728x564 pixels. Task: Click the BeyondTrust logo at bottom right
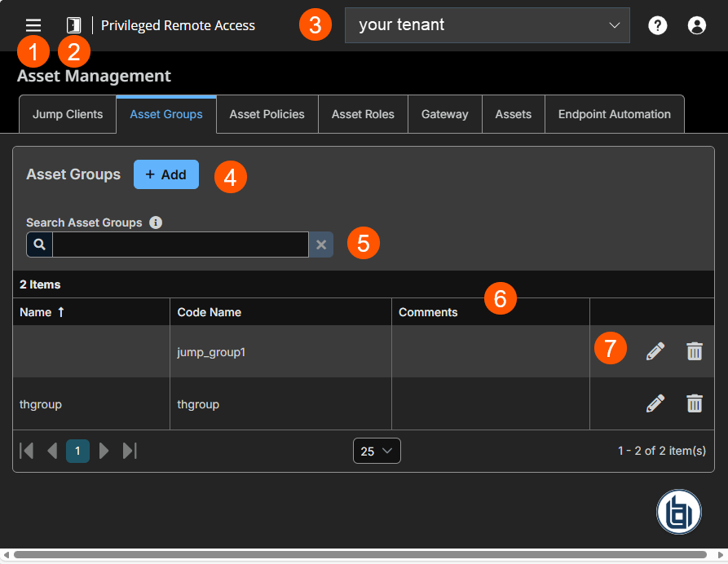tap(678, 512)
